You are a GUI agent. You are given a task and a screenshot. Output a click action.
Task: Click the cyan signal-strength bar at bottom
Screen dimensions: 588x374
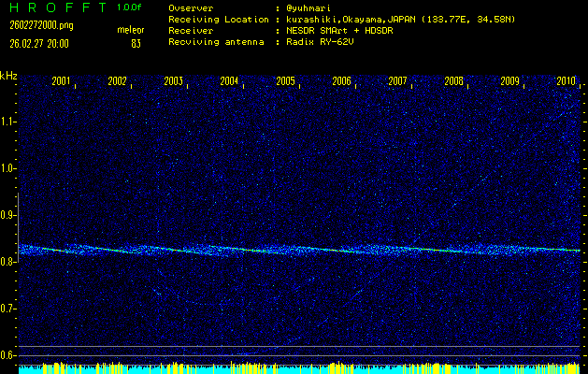[x=299, y=369]
